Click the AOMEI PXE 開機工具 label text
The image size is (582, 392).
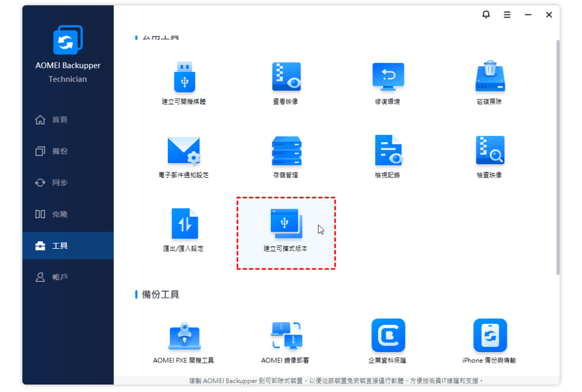pos(183,361)
